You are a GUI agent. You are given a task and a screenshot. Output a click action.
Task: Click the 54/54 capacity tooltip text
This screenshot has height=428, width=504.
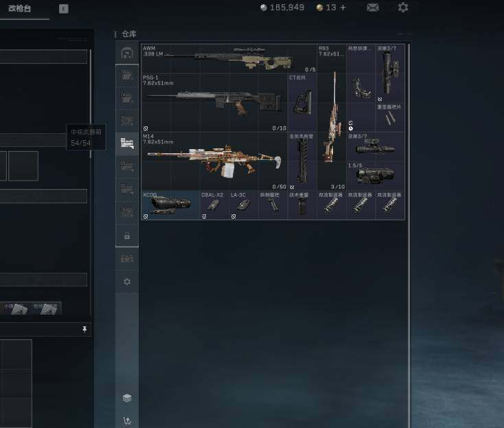pyautogui.click(x=80, y=143)
